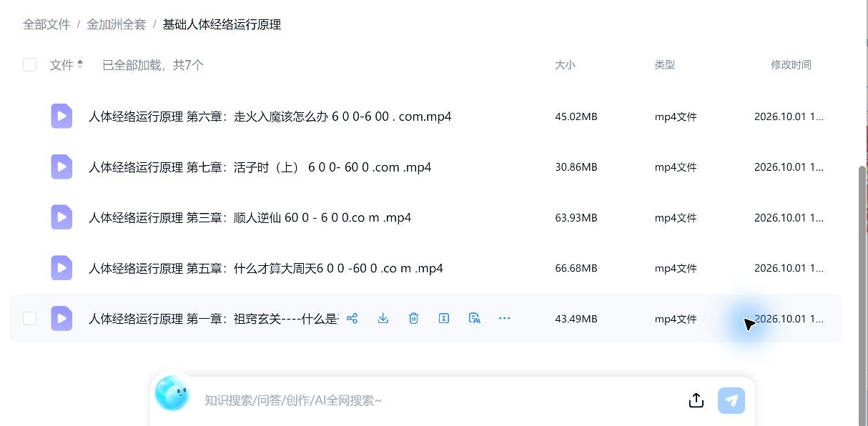Click the 63.93MB size value
Image resolution: width=868 pixels, height=426 pixels.
[x=576, y=218]
